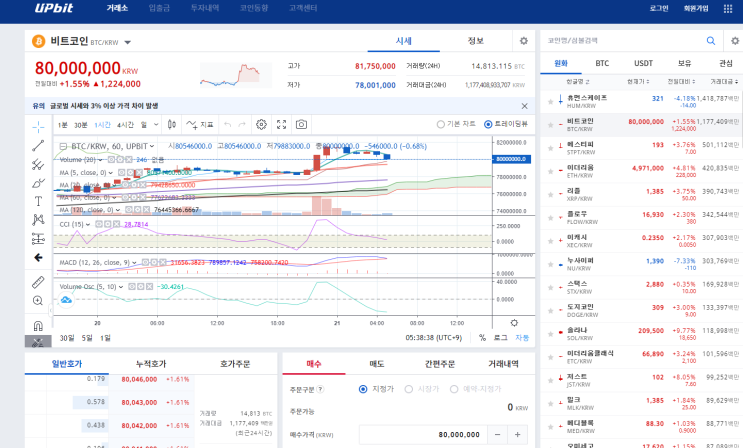Select the trend line drawing tool

click(38, 146)
